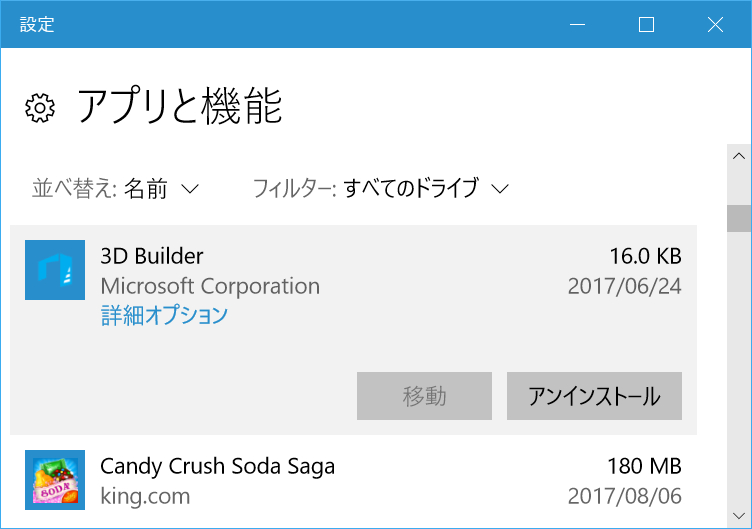
Task: Maximize the 設定 window
Action: (x=646, y=25)
